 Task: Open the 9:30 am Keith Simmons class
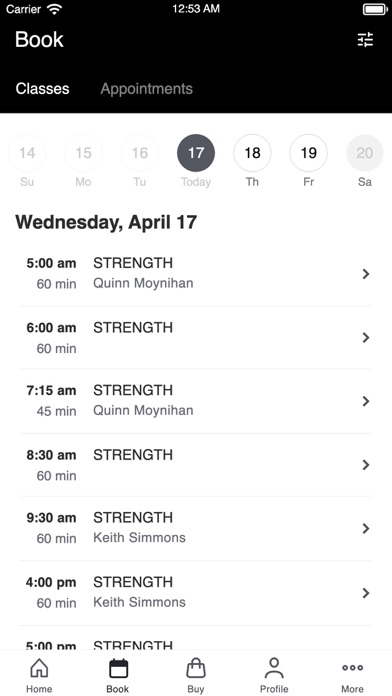tap(196, 528)
